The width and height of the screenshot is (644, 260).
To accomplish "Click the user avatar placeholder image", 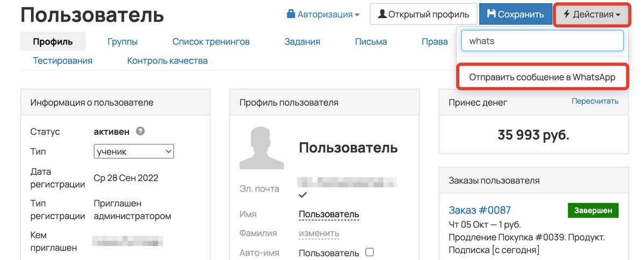I will [x=262, y=148].
